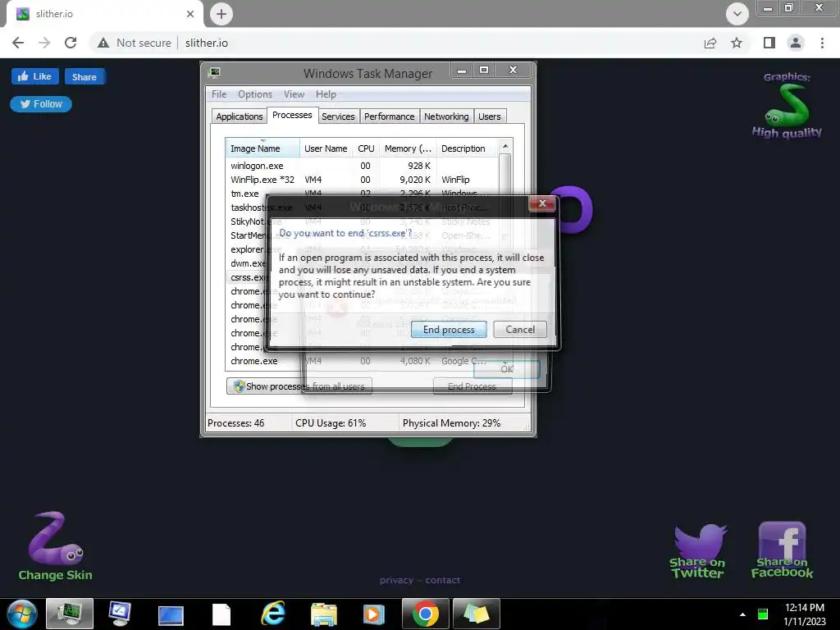Bookmark this tab with star icon
The height and width of the screenshot is (630, 840).
click(737, 43)
